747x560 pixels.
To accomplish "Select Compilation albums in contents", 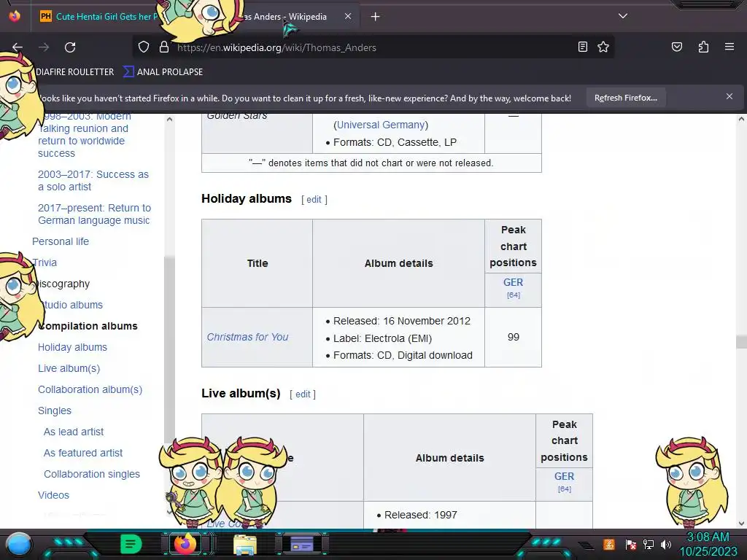I will [x=88, y=326].
